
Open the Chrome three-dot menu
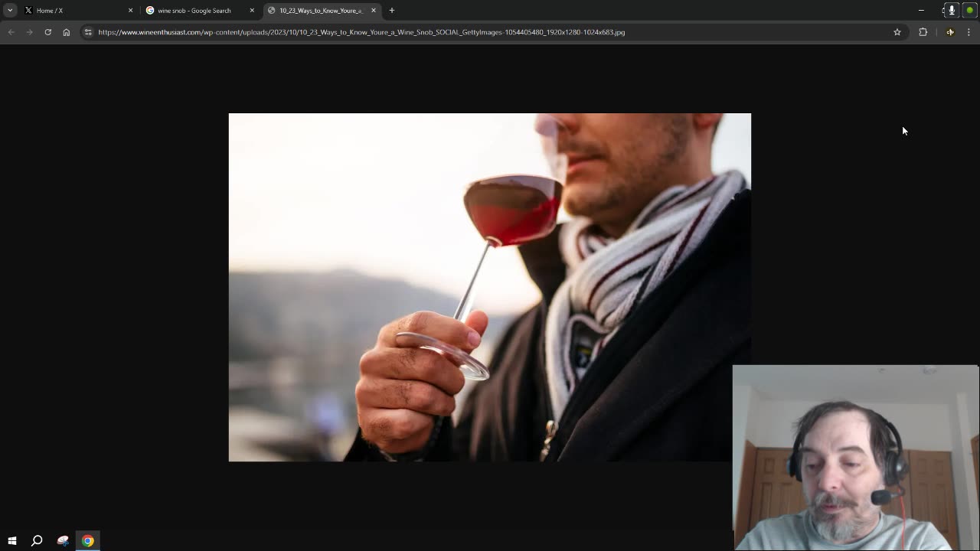click(x=969, y=32)
